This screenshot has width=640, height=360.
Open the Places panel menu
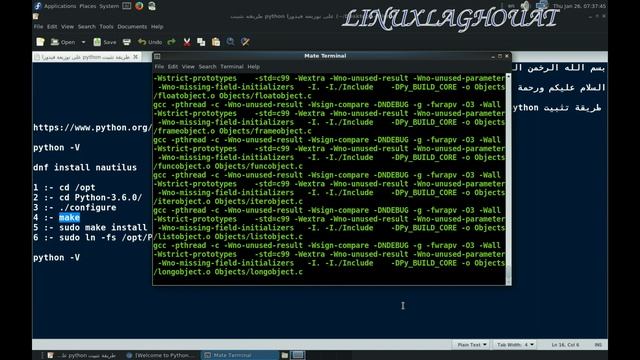(88, 6)
